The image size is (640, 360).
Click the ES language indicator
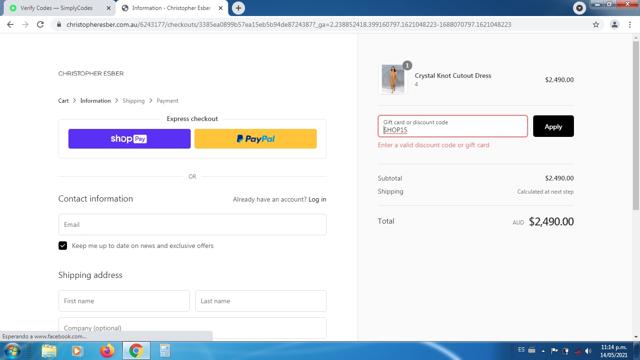point(521,350)
